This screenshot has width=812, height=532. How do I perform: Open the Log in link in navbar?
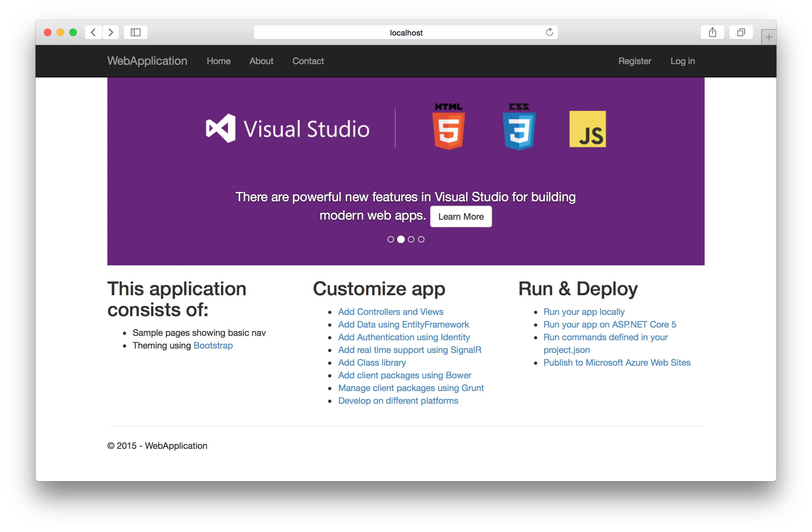click(x=682, y=61)
